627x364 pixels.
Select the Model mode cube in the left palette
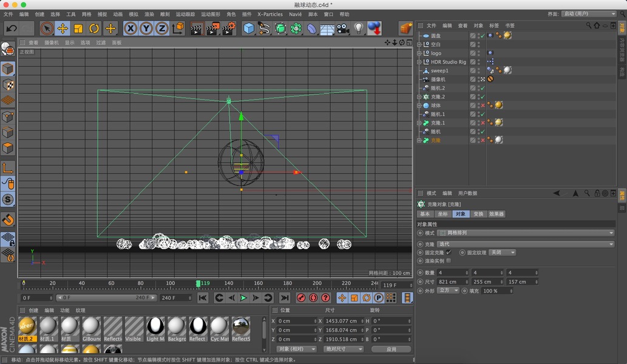[8, 69]
